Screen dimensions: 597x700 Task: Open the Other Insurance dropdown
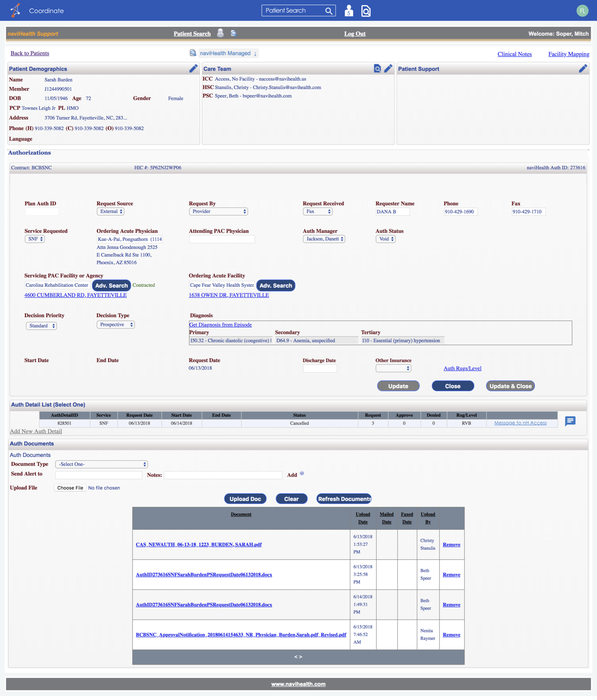pos(393,369)
